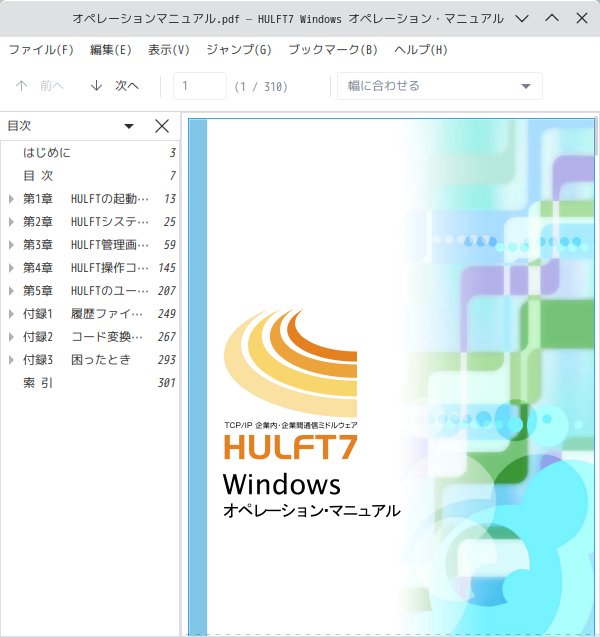The height and width of the screenshot is (637, 600).
Task: Select 第4章 HULFT操作コ entry
Action: (x=90, y=268)
